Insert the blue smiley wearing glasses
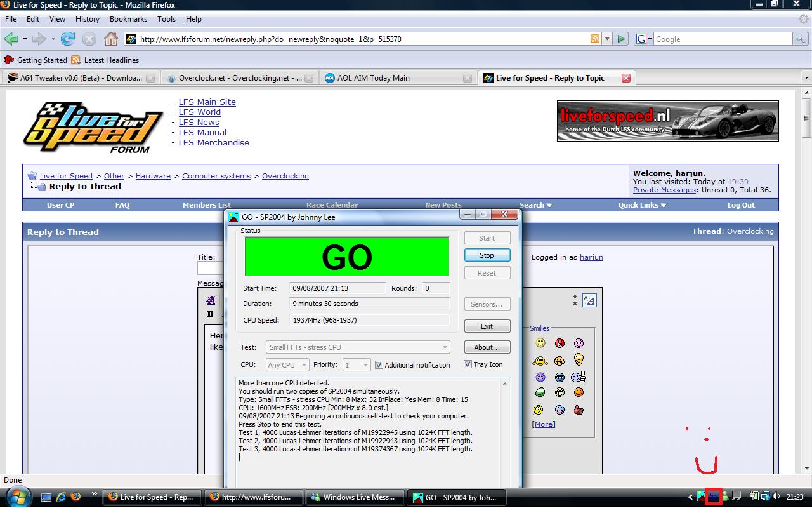 point(560,377)
